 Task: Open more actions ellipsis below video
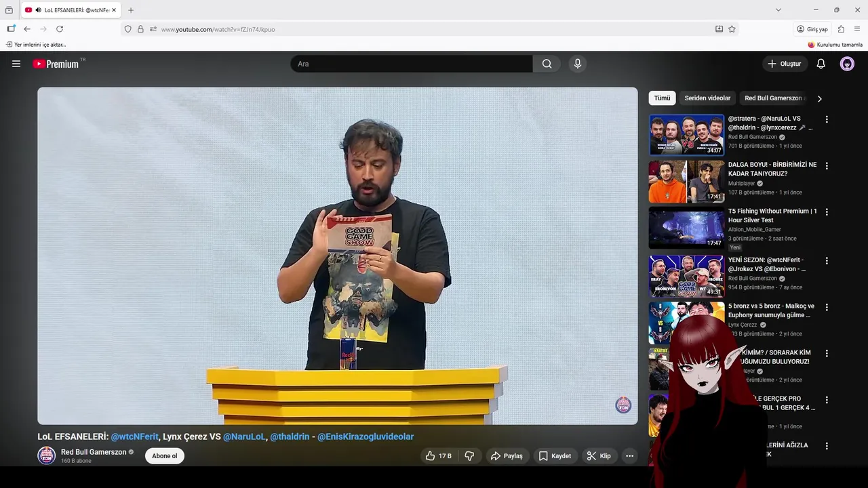629,456
